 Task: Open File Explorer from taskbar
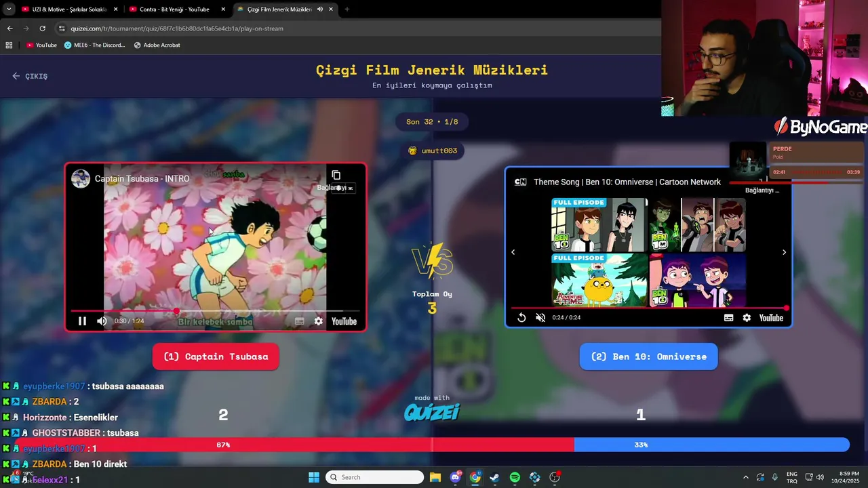[435, 477]
